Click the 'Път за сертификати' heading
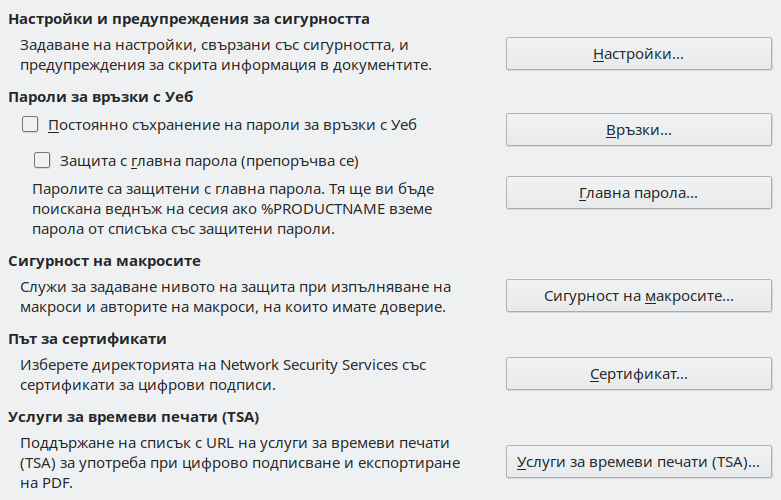Image resolution: width=781 pixels, height=500 pixels. tap(87, 339)
